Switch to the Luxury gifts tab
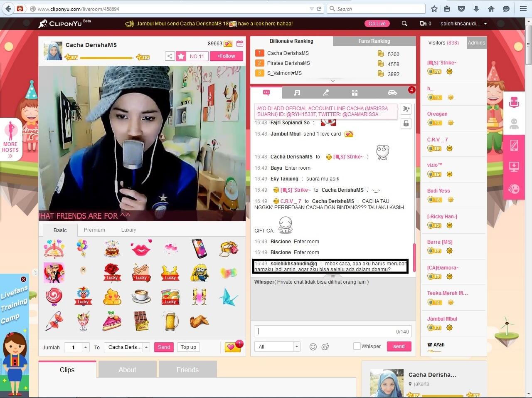532x398 pixels. pyautogui.click(x=128, y=230)
